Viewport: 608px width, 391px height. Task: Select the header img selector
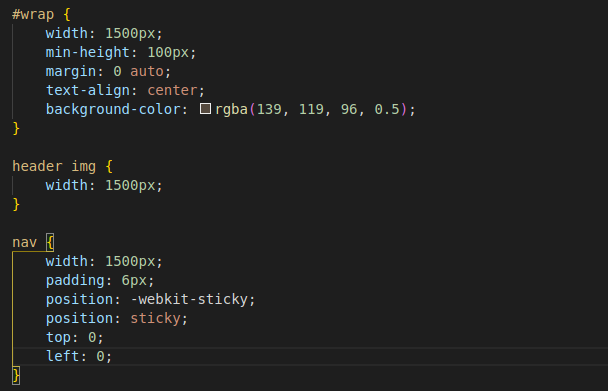tap(54, 166)
